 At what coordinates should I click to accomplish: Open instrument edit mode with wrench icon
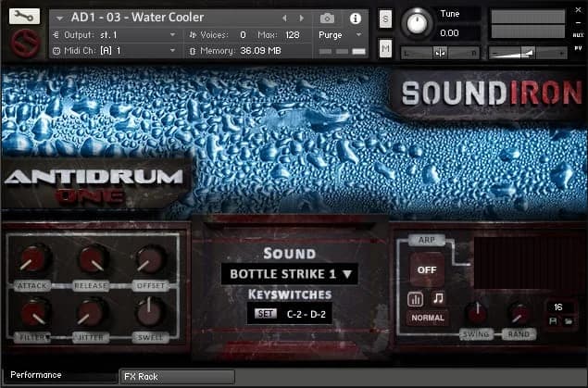click(x=24, y=17)
